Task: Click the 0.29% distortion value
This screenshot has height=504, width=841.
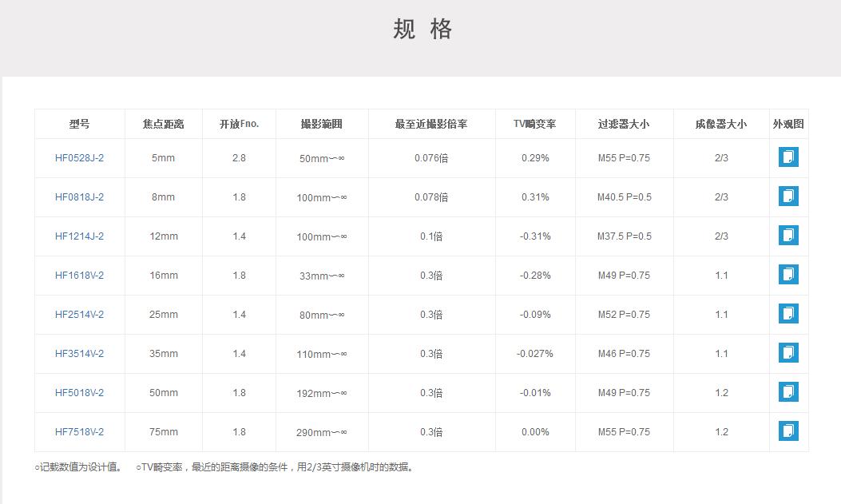Action: click(535, 158)
